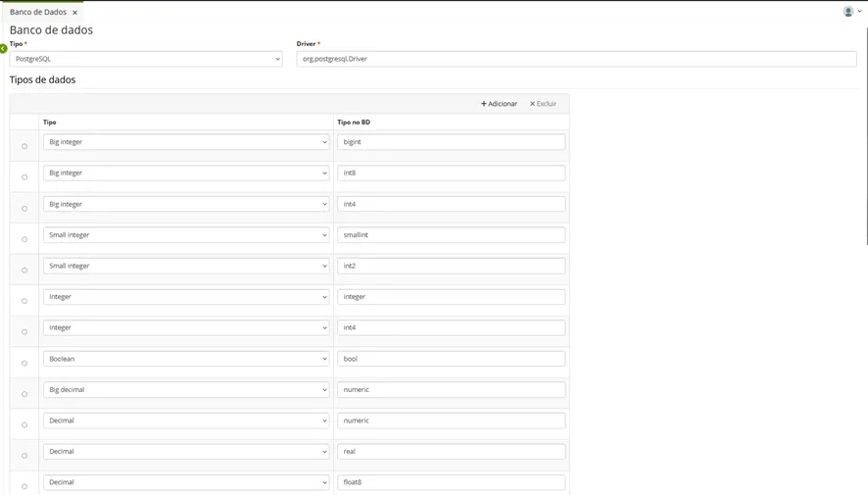Click the Tipo column header
Viewport: 868px width, 495px height.
pos(50,122)
